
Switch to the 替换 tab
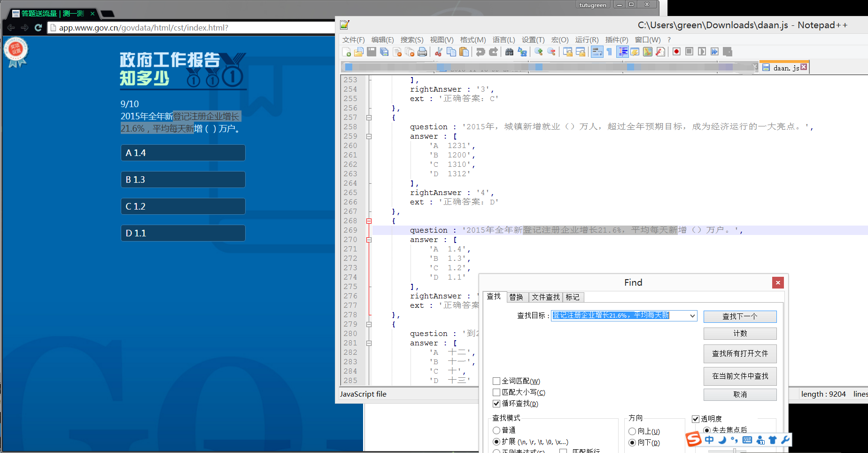[516, 297]
